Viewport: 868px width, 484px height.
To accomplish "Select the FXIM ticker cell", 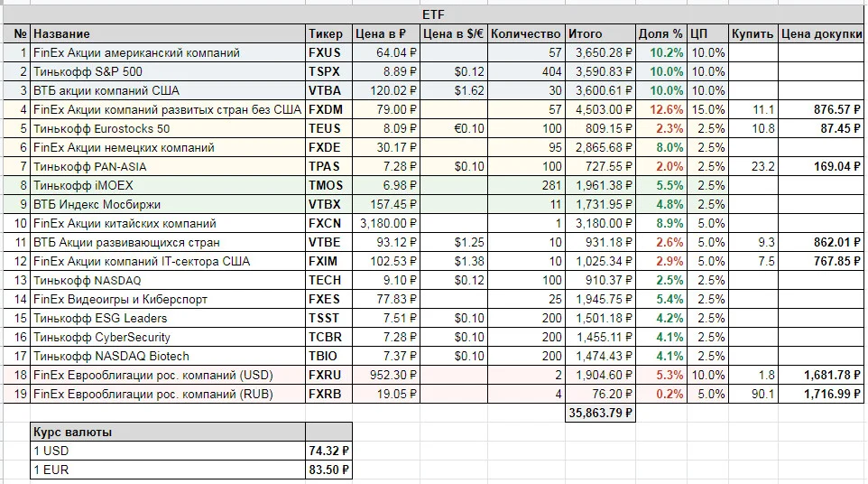I will (328, 261).
